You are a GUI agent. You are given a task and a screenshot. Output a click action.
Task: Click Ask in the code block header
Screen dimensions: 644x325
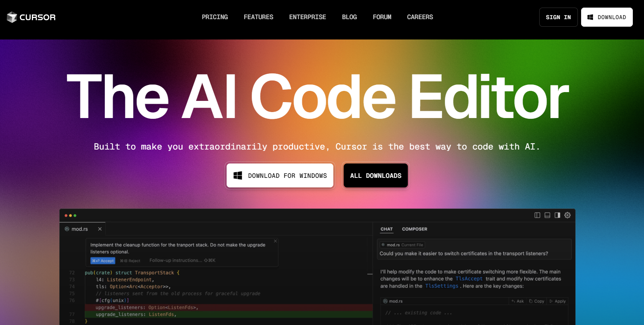[518, 301]
